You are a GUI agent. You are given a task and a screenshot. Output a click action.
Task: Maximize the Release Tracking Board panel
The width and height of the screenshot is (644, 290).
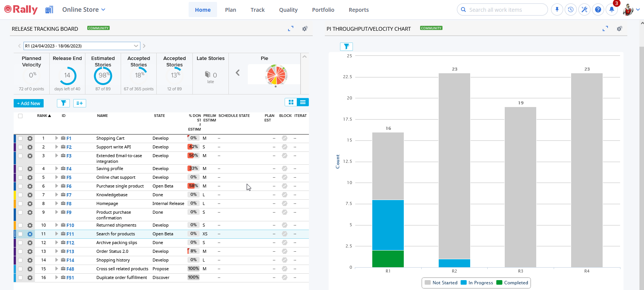291,29
